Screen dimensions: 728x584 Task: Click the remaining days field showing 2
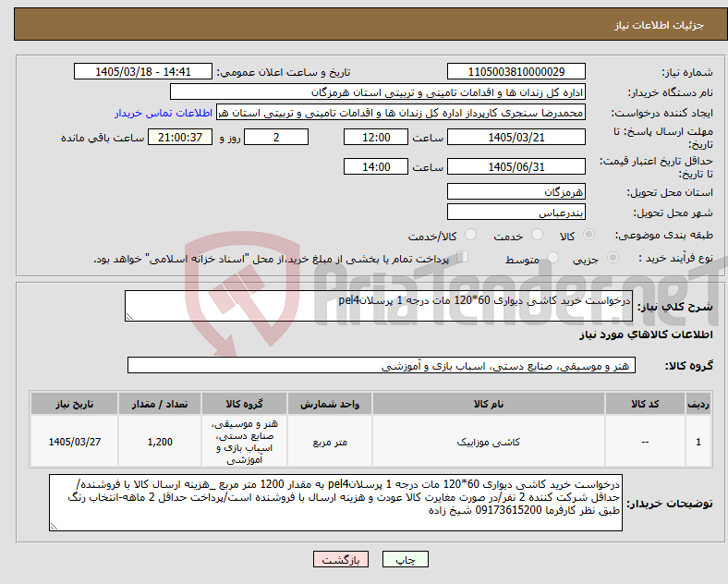[276, 137]
